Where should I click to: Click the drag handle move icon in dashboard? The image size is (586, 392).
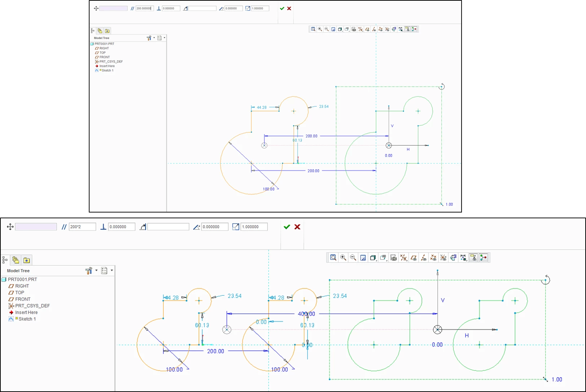pos(10,226)
